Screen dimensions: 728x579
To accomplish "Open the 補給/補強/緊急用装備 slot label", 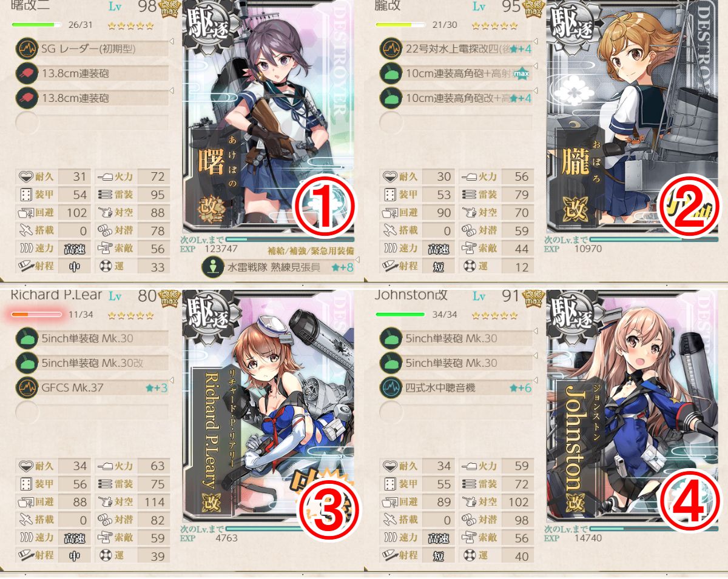I will click(x=311, y=250).
